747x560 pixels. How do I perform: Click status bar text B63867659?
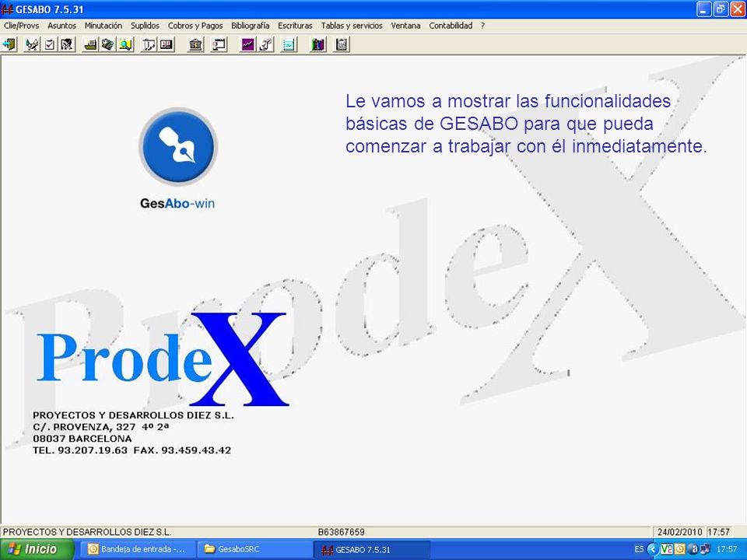(341, 532)
